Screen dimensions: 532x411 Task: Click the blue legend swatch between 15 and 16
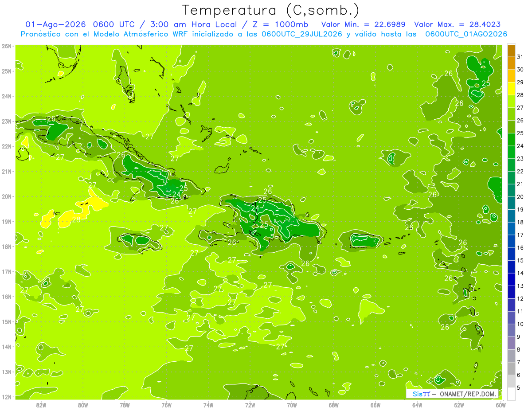[511, 254]
